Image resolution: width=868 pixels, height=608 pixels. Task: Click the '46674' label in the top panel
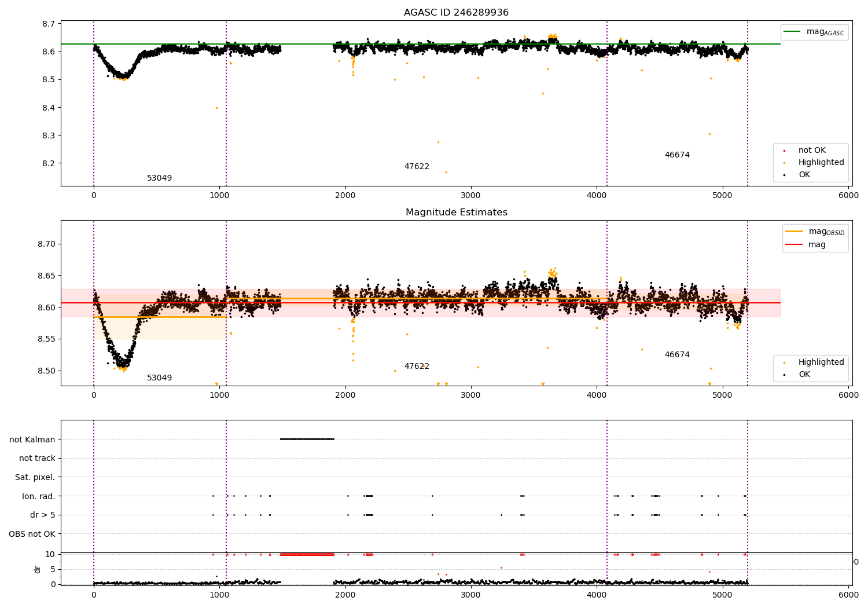click(677, 155)
